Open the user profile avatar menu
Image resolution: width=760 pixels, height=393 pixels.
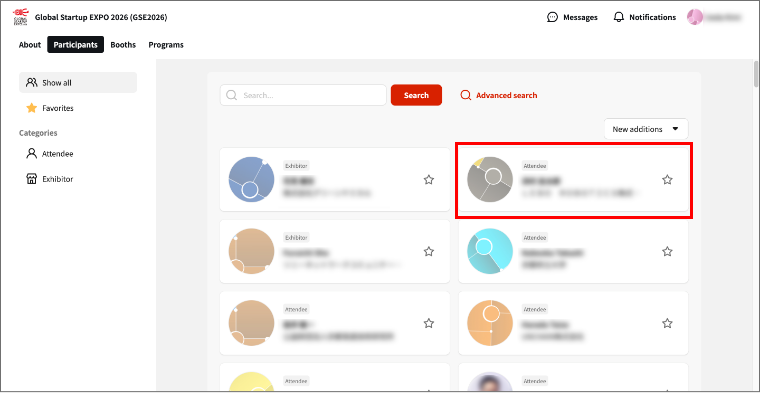(695, 17)
